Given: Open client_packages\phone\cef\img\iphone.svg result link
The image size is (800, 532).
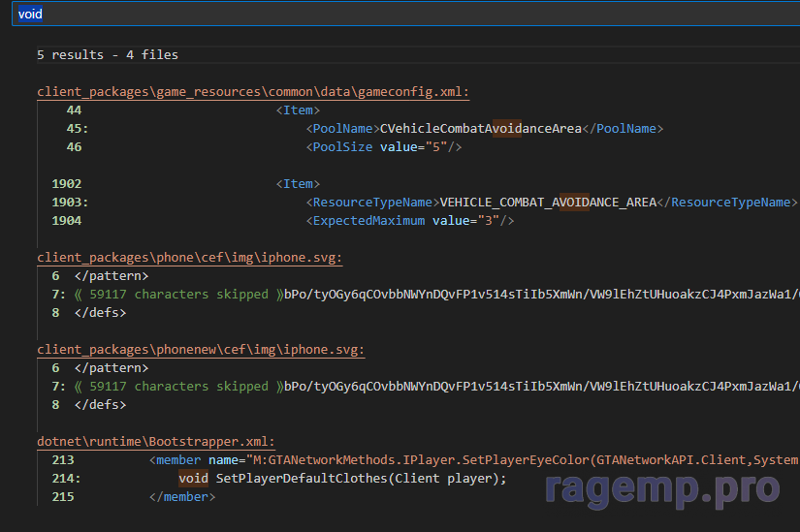Looking at the screenshot, I should click(189, 258).
